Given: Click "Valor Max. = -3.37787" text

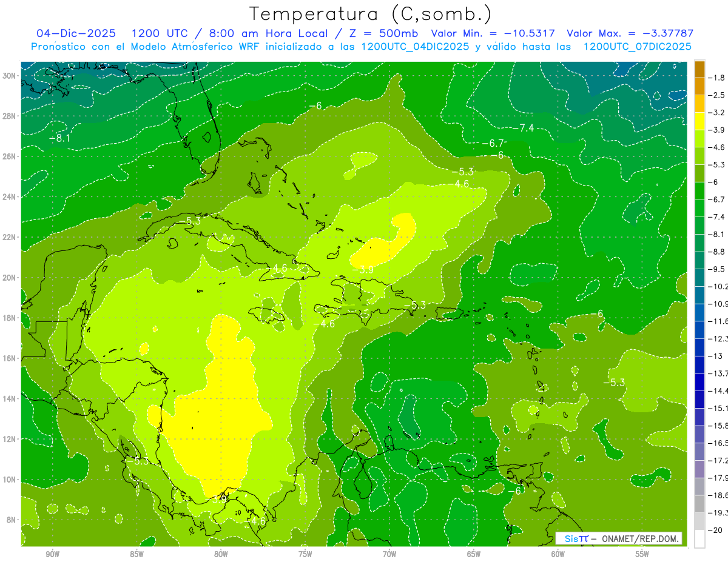Looking at the screenshot, I should (x=630, y=33).
